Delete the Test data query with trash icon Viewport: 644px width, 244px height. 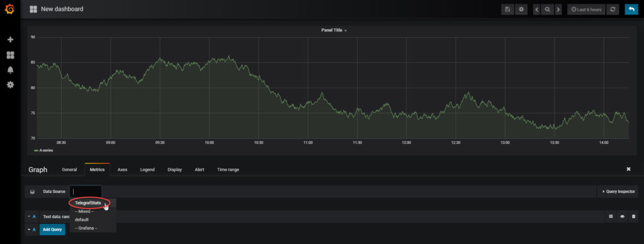point(634,216)
